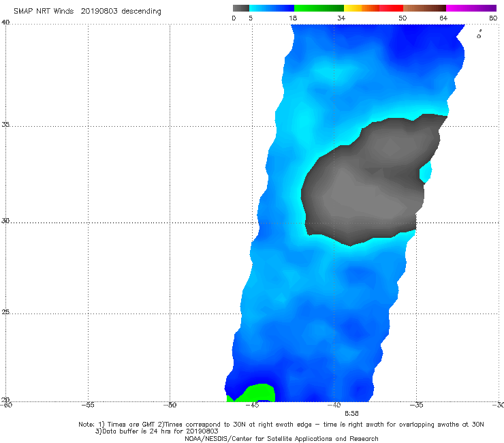Image resolution: width=504 pixels, height=443 pixels.
Task: Click the magenta 64-80 color bar segment
Action: pos(471,8)
